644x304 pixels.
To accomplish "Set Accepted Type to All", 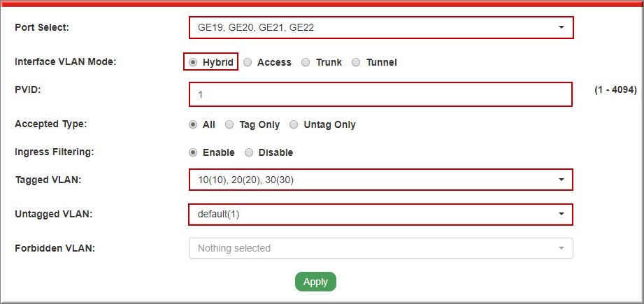I will tap(193, 124).
